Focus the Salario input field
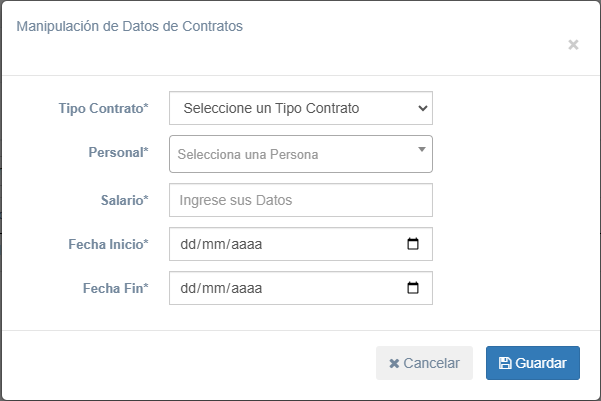The image size is (601, 401). tap(301, 200)
